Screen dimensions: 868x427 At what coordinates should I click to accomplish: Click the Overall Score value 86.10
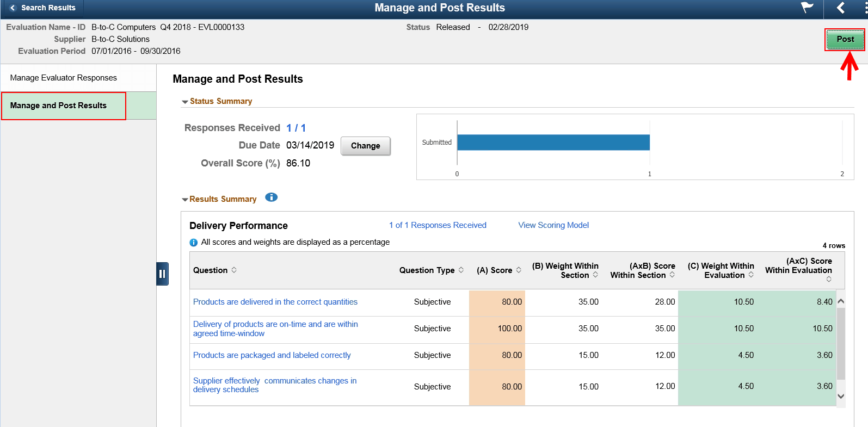tap(298, 163)
